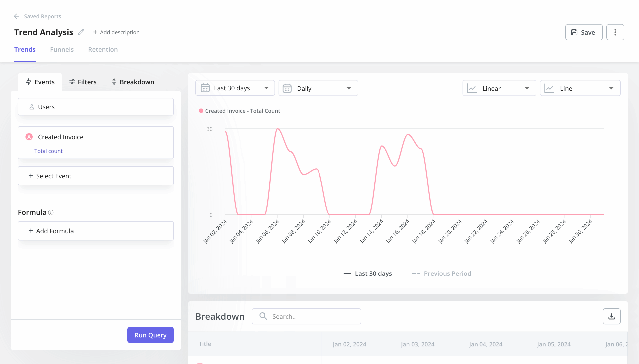Click the back arrow beside Saved Reports

tap(16, 16)
